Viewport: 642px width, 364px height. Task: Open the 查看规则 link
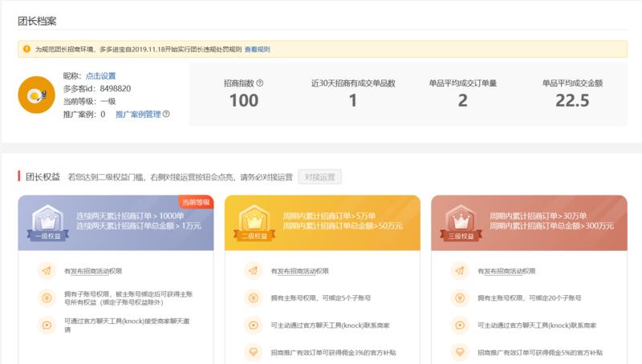(x=257, y=50)
